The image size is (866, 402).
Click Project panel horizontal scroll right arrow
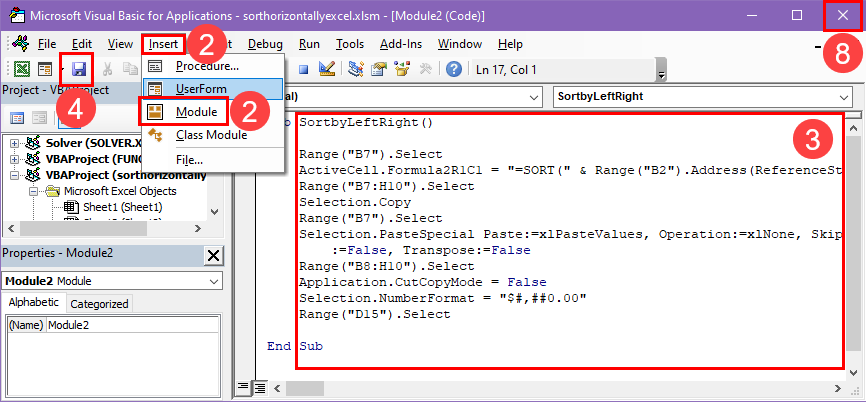point(197,228)
